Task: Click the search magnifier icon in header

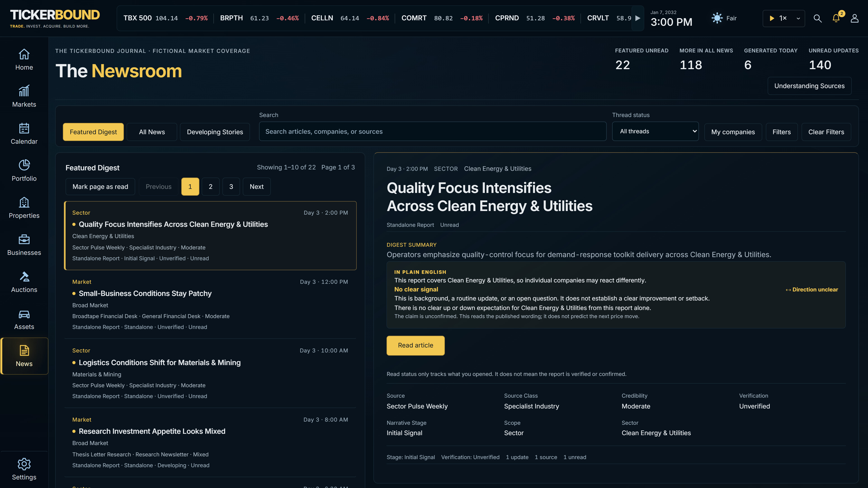Action: click(x=817, y=18)
